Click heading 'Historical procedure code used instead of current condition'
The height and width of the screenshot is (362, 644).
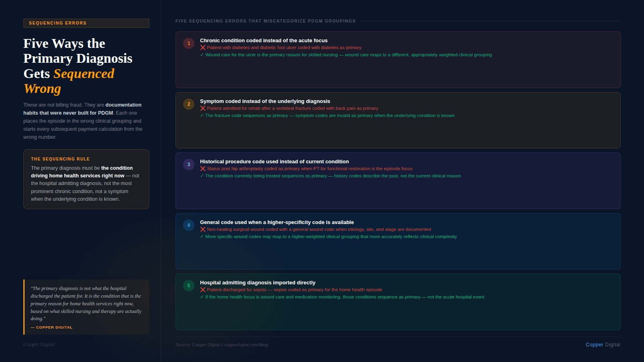tap(275, 162)
